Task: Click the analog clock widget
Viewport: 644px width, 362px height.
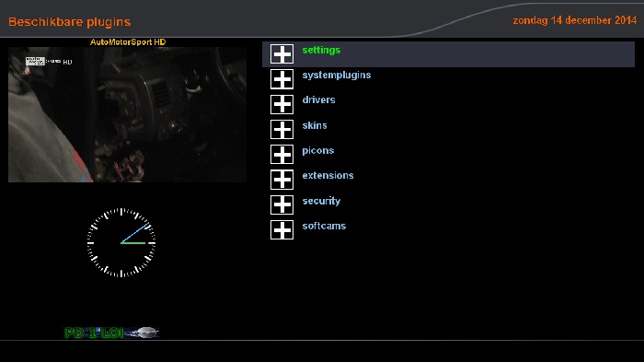Action: 121,242
